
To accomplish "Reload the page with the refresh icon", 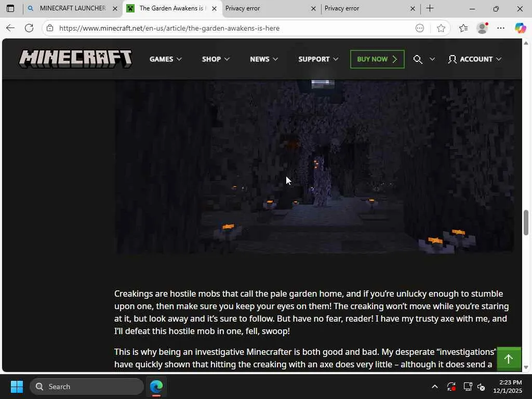I will pyautogui.click(x=29, y=28).
